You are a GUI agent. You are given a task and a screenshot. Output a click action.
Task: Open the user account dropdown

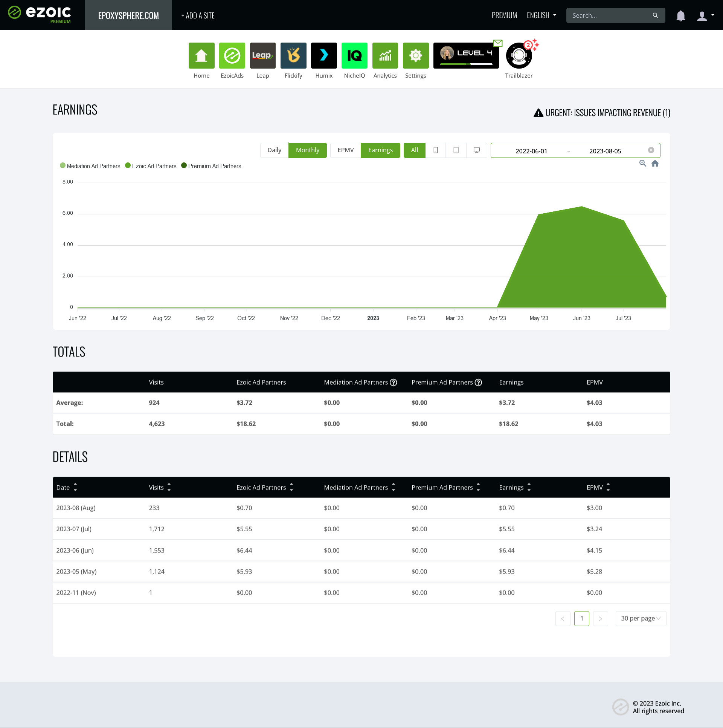706,16
